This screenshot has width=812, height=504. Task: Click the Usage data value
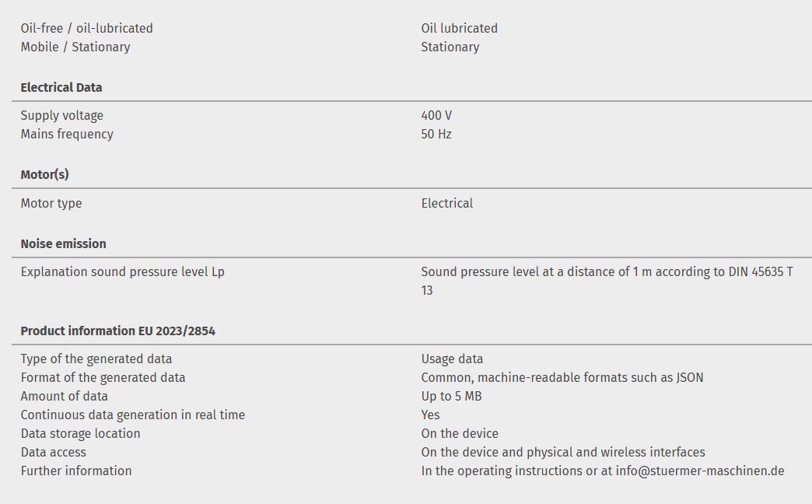(x=452, y=359)
